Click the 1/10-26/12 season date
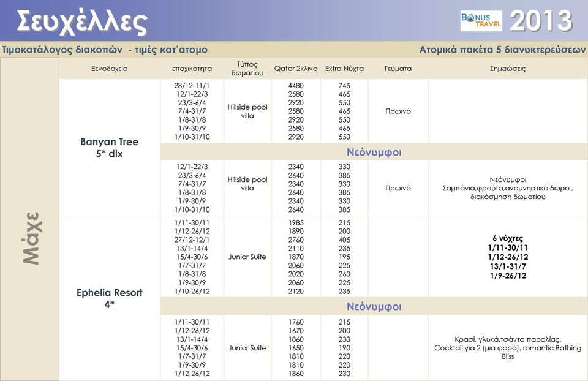 (x=192, y=292)
